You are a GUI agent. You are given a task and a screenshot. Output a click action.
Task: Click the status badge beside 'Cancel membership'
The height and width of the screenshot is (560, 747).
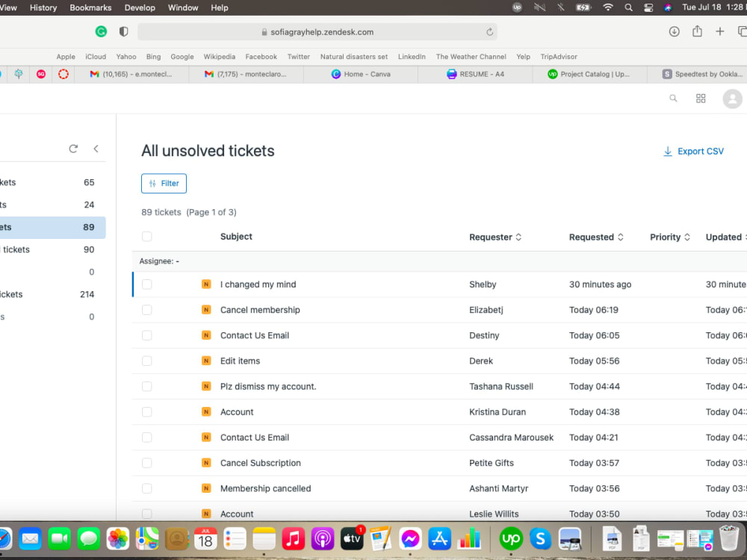(206, 310)
